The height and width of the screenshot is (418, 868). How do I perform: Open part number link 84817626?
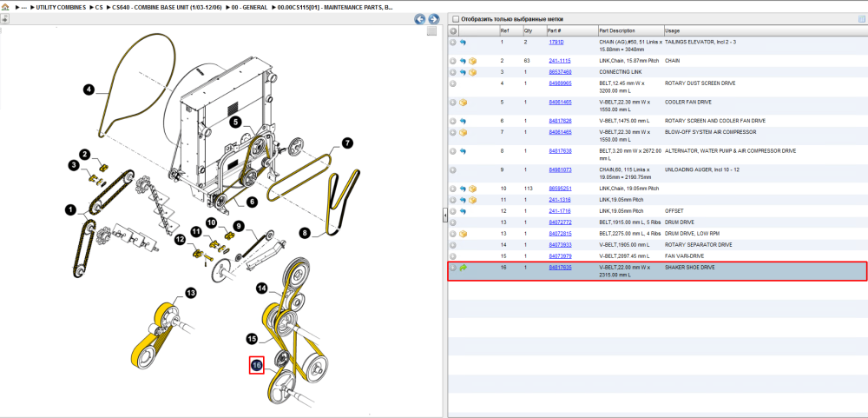pyautogui.click(x=560, y=121)
